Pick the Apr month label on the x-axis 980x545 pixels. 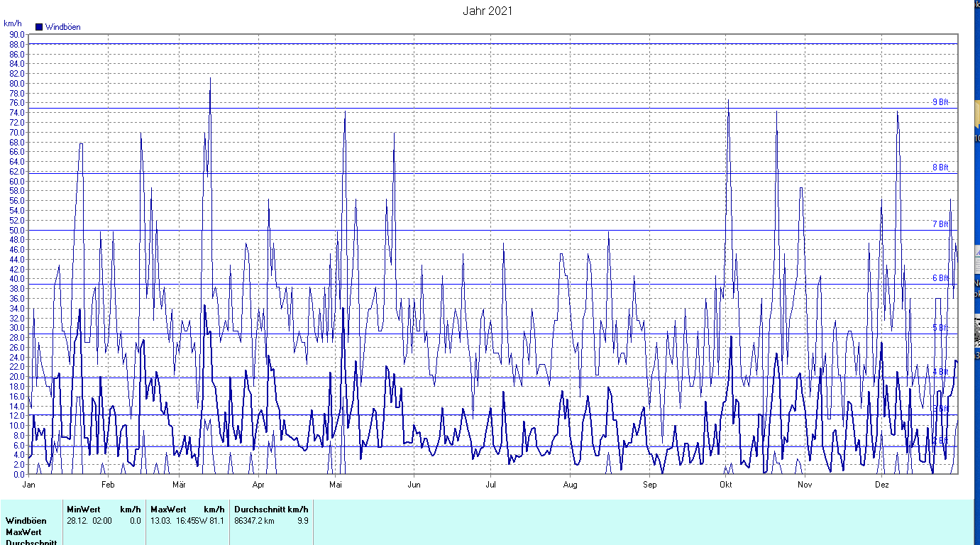click(x=258, y=485)
